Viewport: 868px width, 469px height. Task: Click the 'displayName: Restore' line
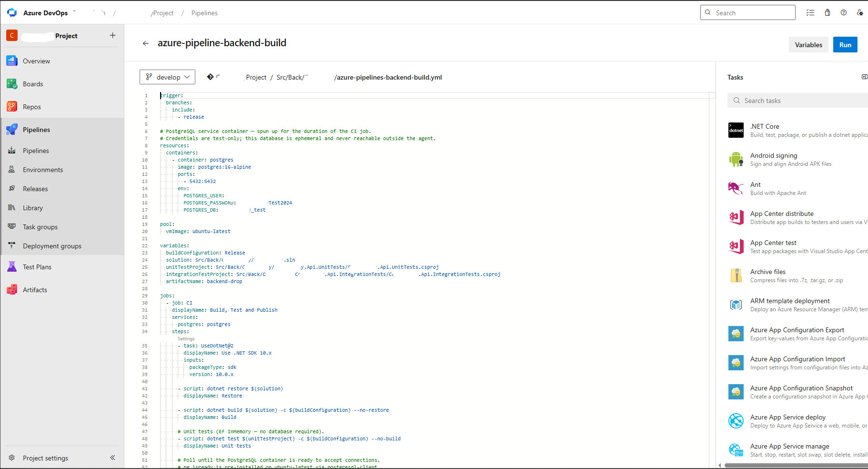click(x=213, y=396)
